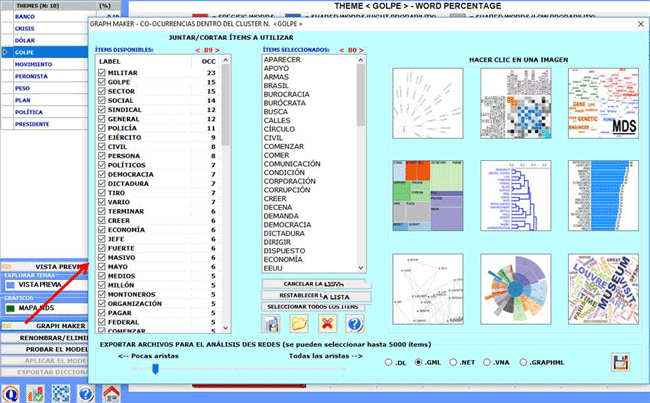Toggle the DEMOCRACIA checkbox in available items
Image resolution: width=650 pixels, height=403 pixels.
102,174
